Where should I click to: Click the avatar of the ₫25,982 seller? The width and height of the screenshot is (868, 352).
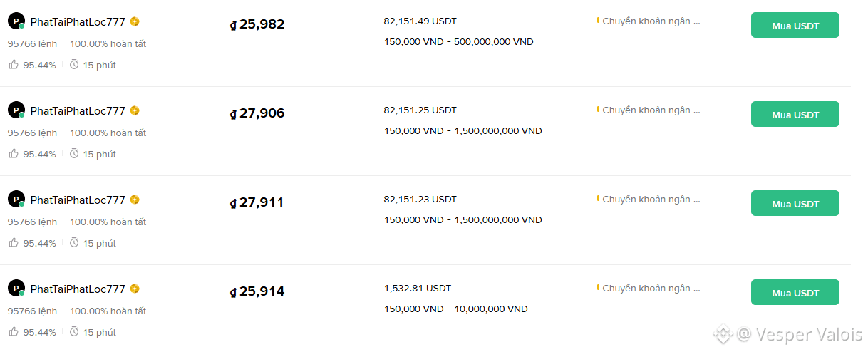tap(16, 21)
